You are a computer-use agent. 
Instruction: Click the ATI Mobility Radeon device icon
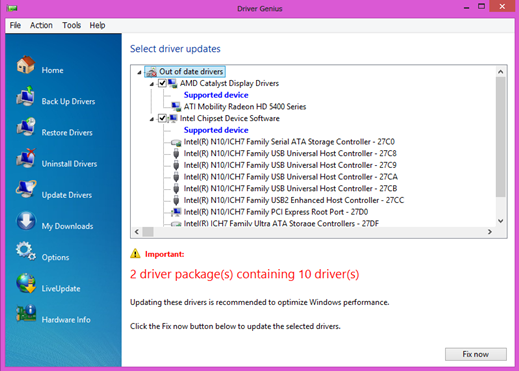[x=176, y=107]
